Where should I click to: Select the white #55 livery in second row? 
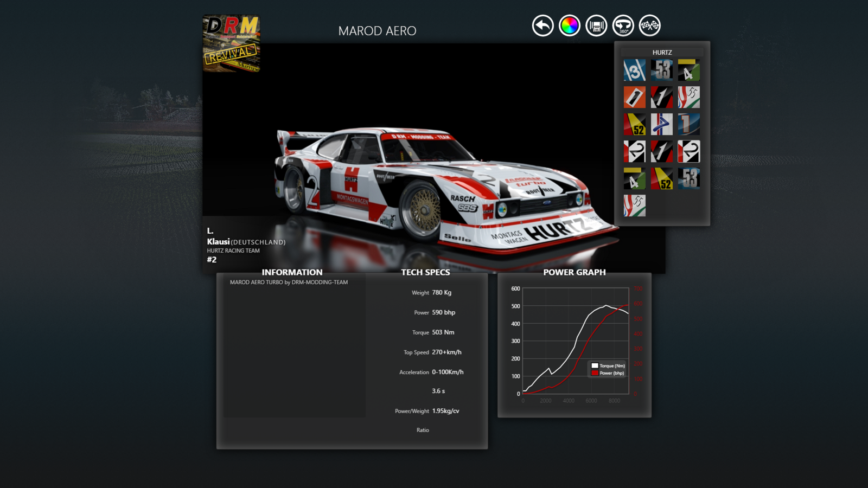[x=689, y=98]
